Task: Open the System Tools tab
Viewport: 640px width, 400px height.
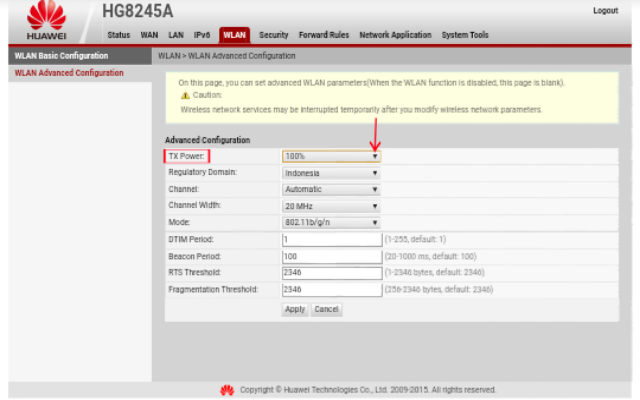Action: (x=465, y=35)
